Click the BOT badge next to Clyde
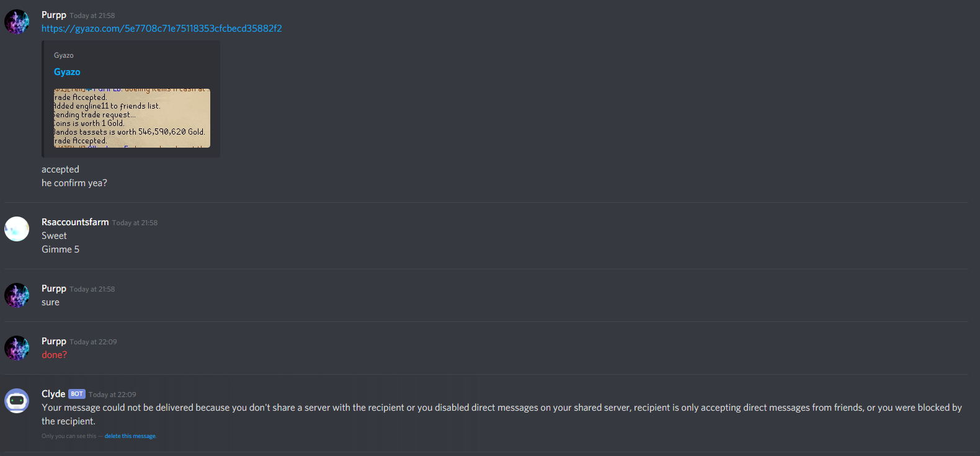This screenshot has width=980, height=456. coord(77,394)
